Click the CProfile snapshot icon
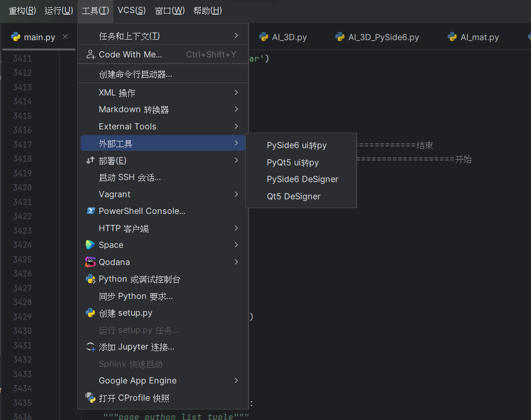Screen dimensions: 531x420 tap(90, 398)
